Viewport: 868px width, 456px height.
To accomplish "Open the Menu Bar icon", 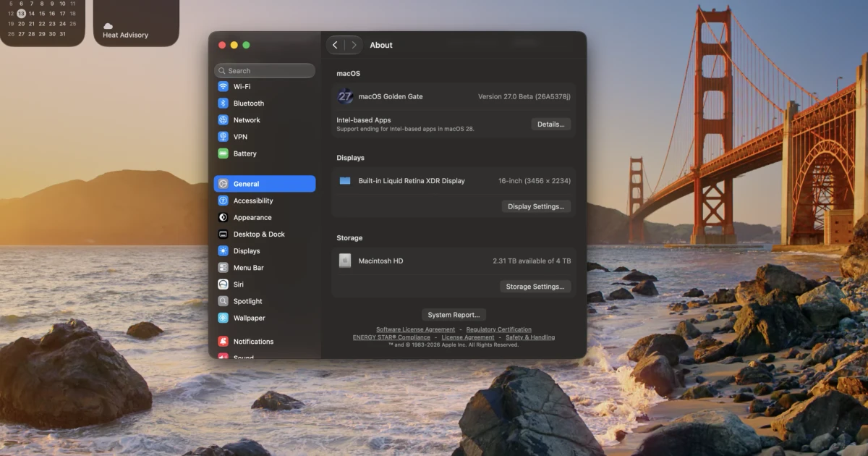I will [x=224, y=267].
